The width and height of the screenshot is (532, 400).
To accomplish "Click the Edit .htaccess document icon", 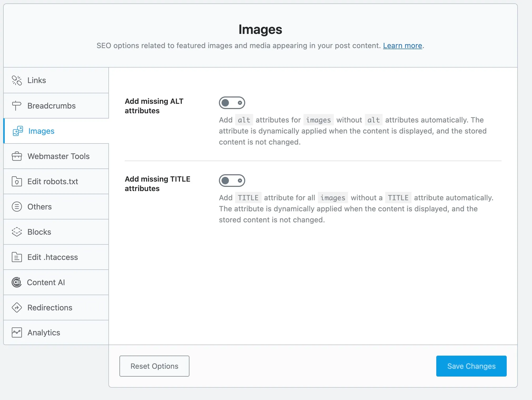I will 17,257.
